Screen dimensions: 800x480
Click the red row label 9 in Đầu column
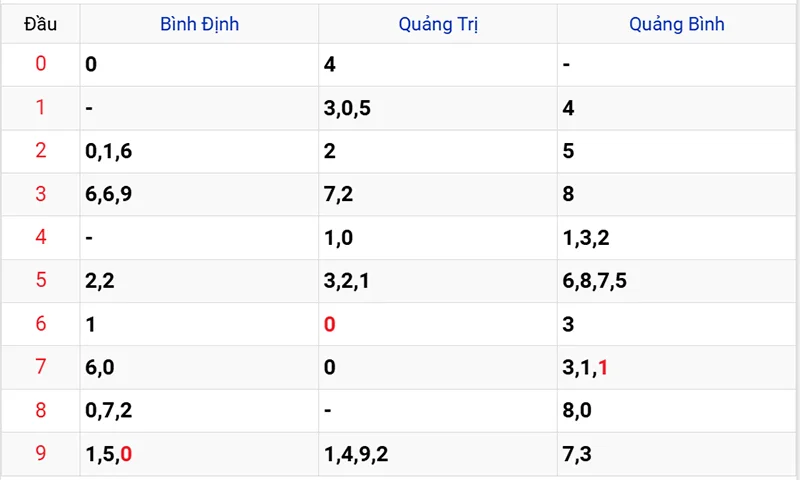pos(40,454)
